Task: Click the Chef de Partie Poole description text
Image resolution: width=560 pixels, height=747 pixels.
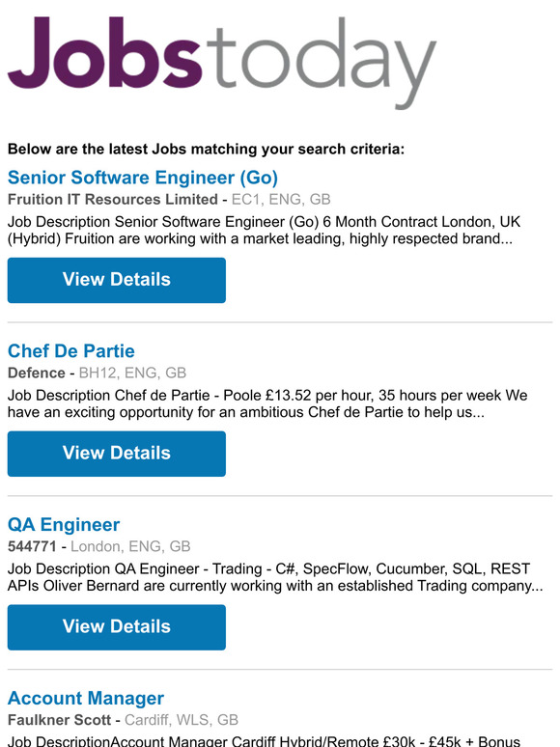Action: coord(267,403)
